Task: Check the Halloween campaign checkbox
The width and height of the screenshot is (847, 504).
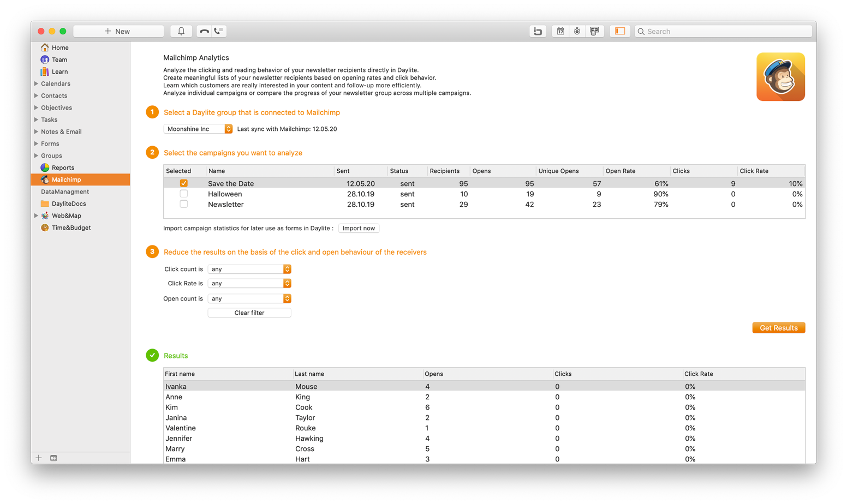Action: click(x=184, y=194)
